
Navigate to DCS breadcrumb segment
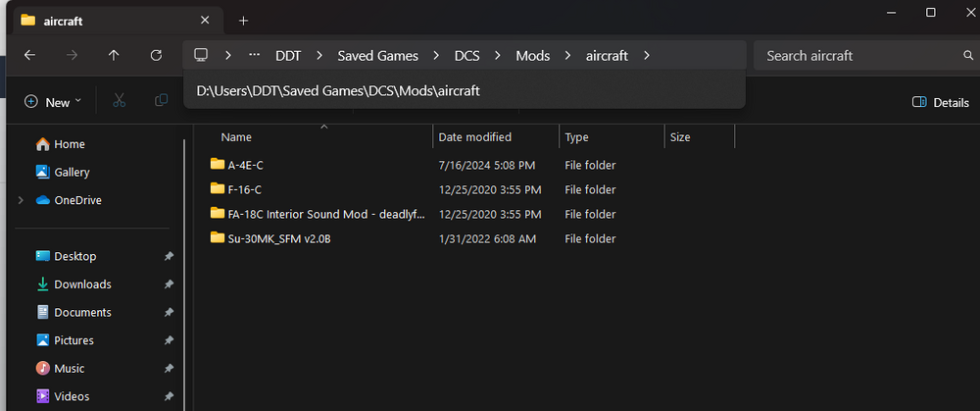(x=466, y=56)
